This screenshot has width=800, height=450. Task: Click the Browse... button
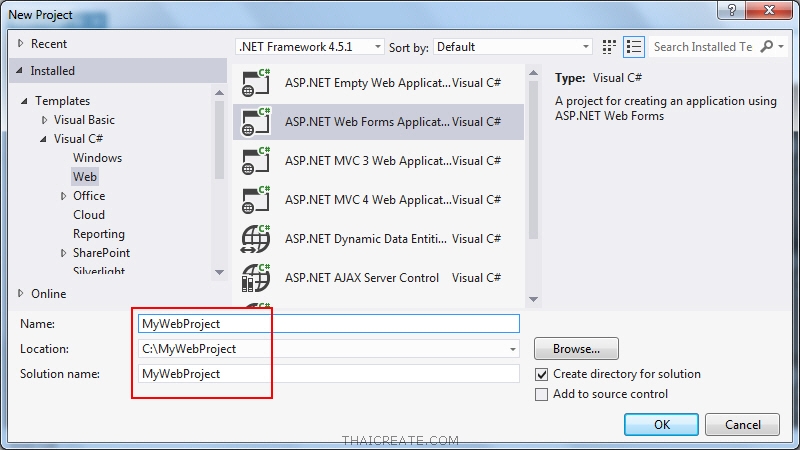click(577, 349)
